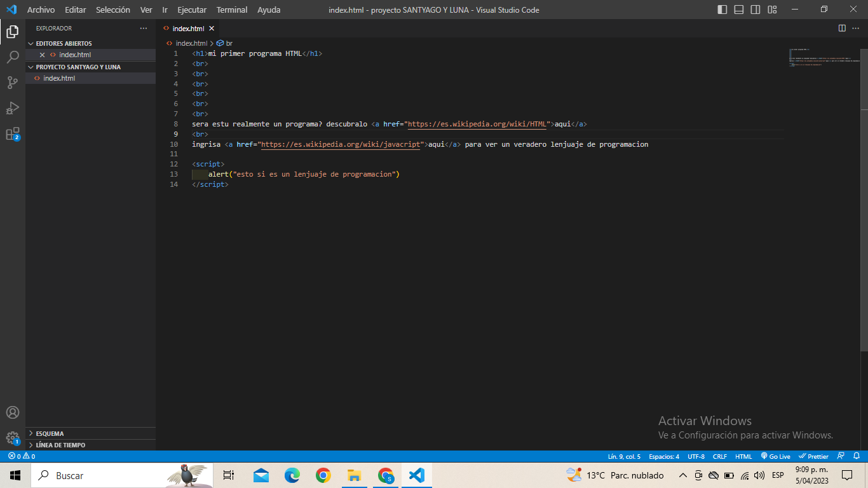Open the Selección menu
This screenshot has width=868, height=488.
click(x=113, y=10)
